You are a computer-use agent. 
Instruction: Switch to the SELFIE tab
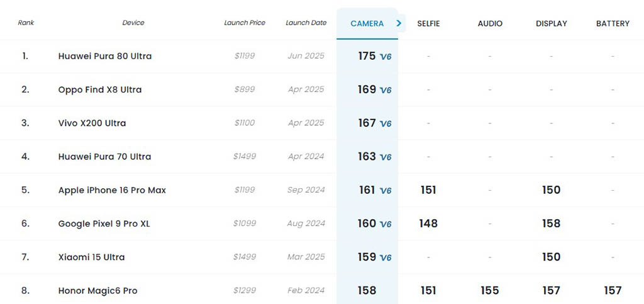428,24
